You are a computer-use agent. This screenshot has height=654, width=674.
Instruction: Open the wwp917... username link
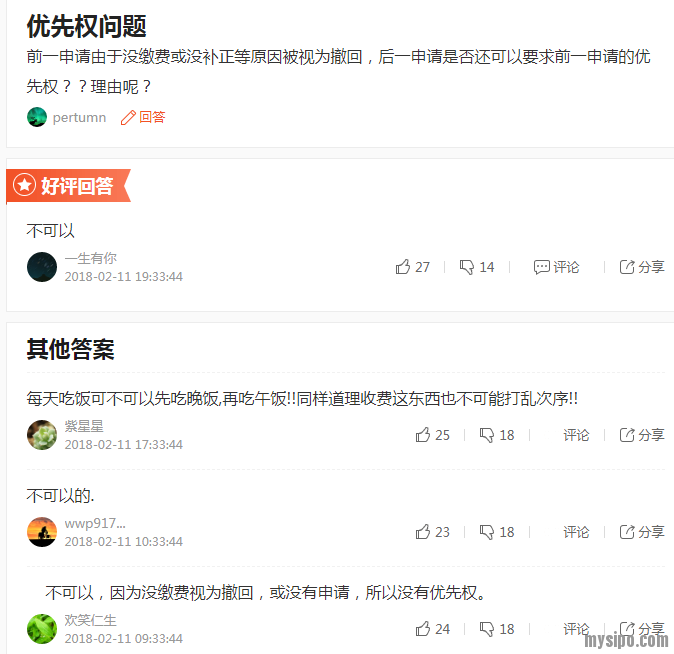[x=95, y=523]
